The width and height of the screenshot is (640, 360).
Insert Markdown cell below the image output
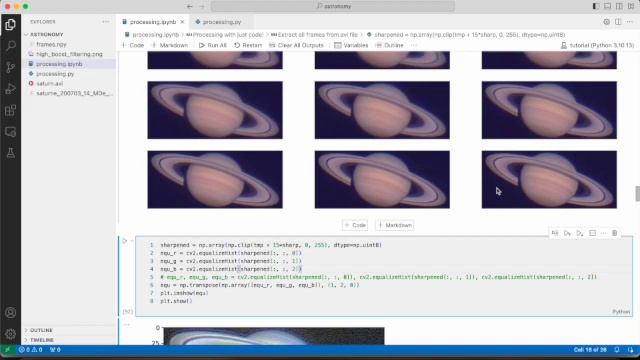(x=395, y=225)
